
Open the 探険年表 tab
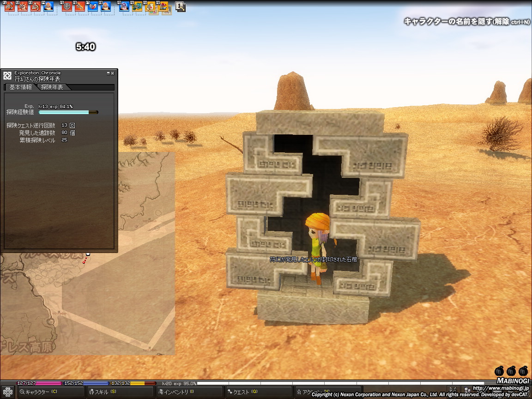point(52,87)
